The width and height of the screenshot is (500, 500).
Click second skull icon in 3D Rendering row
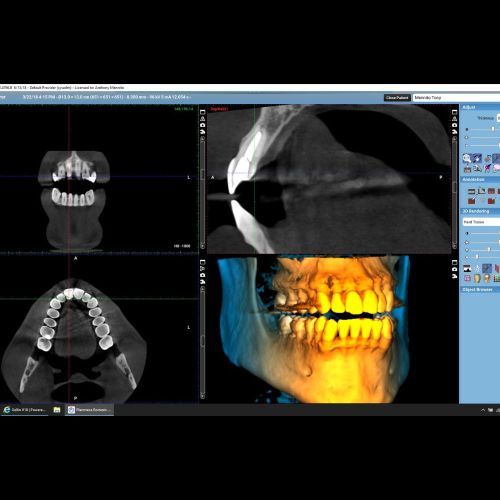pyautogui.click(x=487, y=279)
